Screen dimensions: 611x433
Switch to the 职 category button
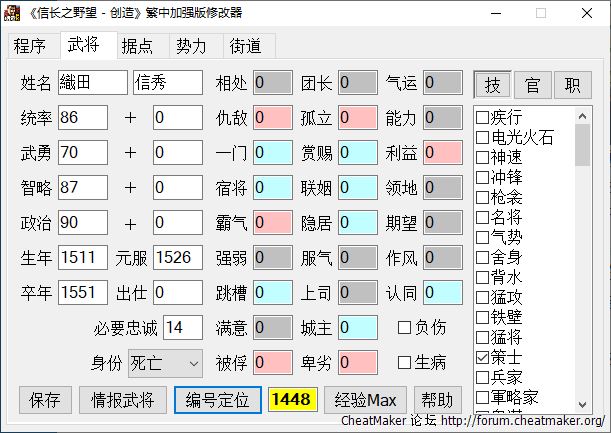pos(572,84)
